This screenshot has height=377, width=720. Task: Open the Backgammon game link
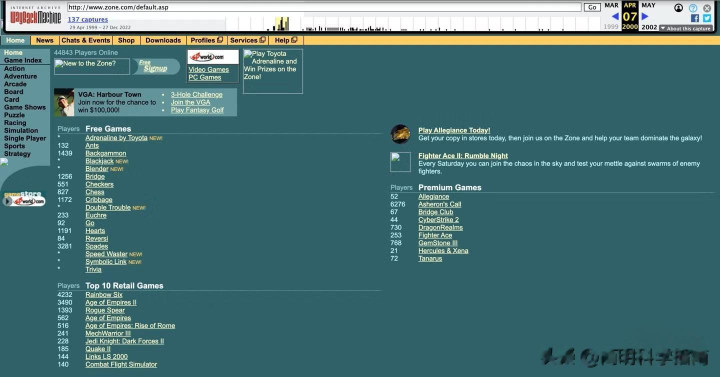point(106,153)
